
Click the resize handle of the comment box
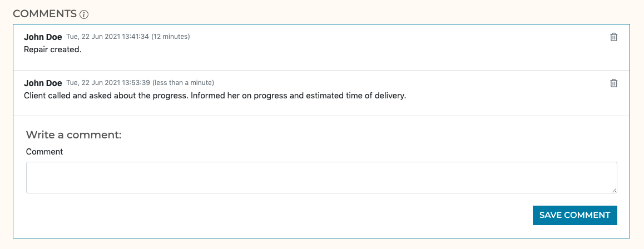614,190
